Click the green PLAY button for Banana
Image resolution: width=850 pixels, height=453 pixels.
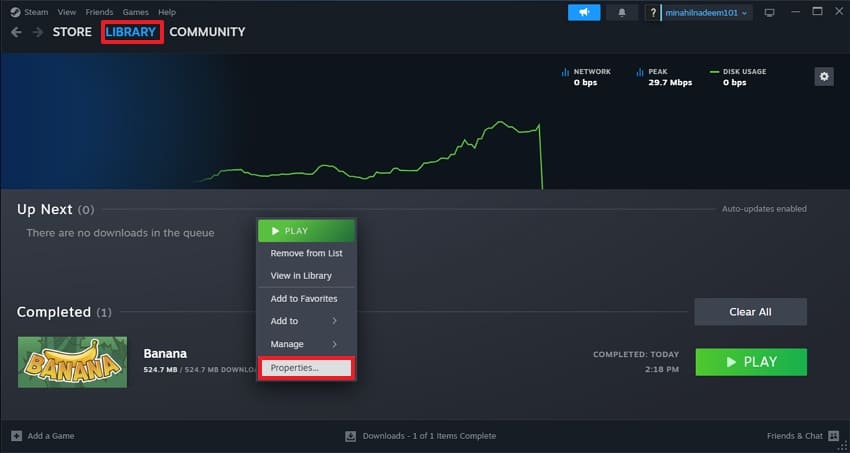pos(751,362)
